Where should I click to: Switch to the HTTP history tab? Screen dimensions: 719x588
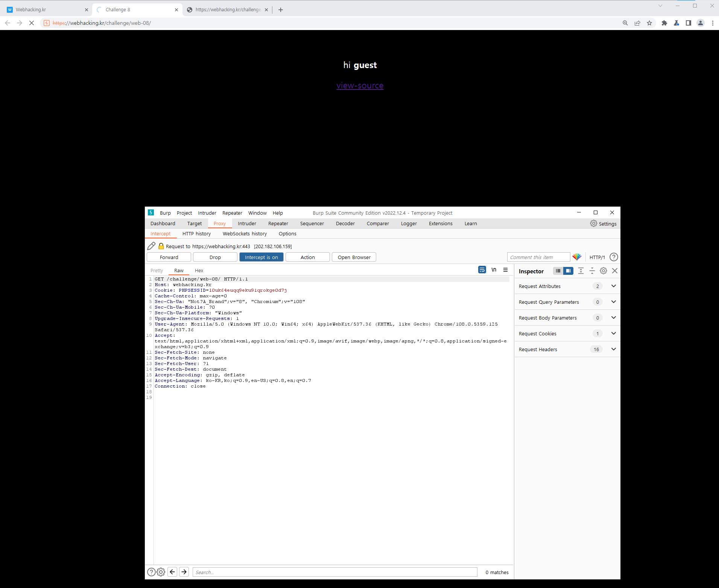click(x=196, y=233)
